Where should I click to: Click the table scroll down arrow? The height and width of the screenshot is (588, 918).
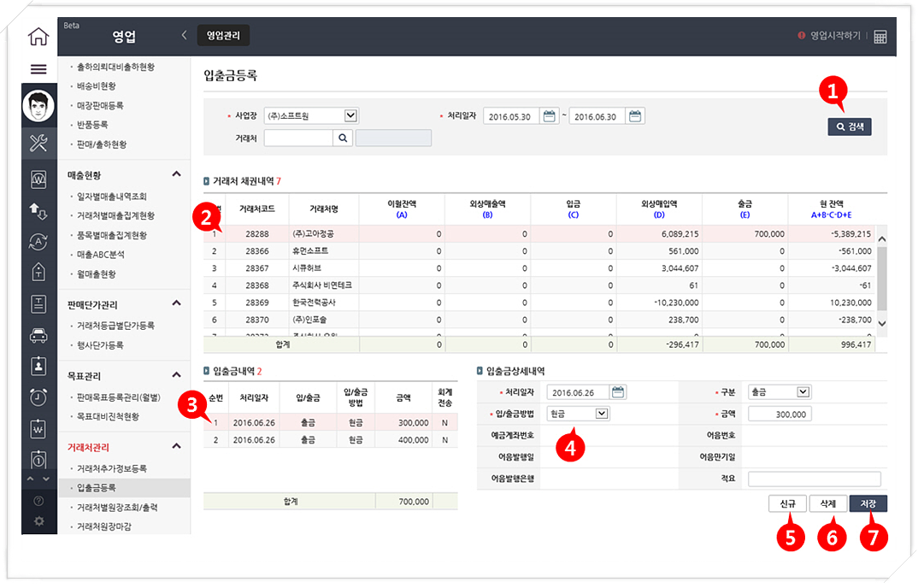pos(882,323)
